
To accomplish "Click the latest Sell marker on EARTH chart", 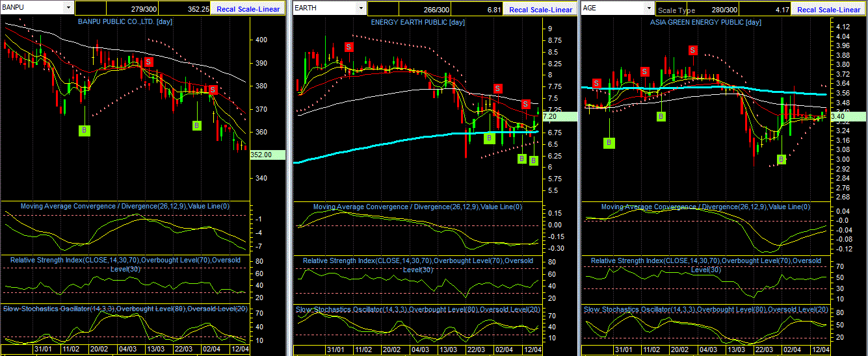I will click(525, 103).
